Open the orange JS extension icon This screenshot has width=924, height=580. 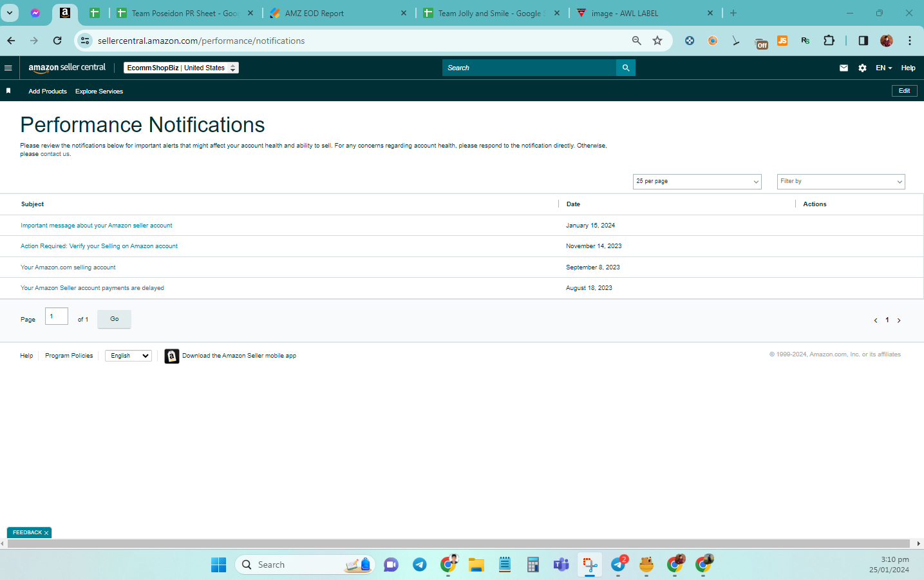(782, 41)
